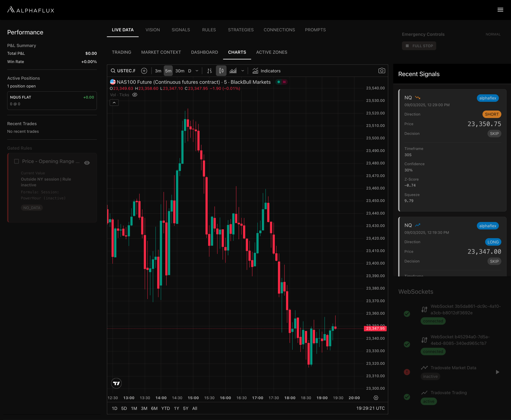Open the timeframe interval dropdown arrow
The width and height of the screenshot is (511, 420).
tap(197, 71)
